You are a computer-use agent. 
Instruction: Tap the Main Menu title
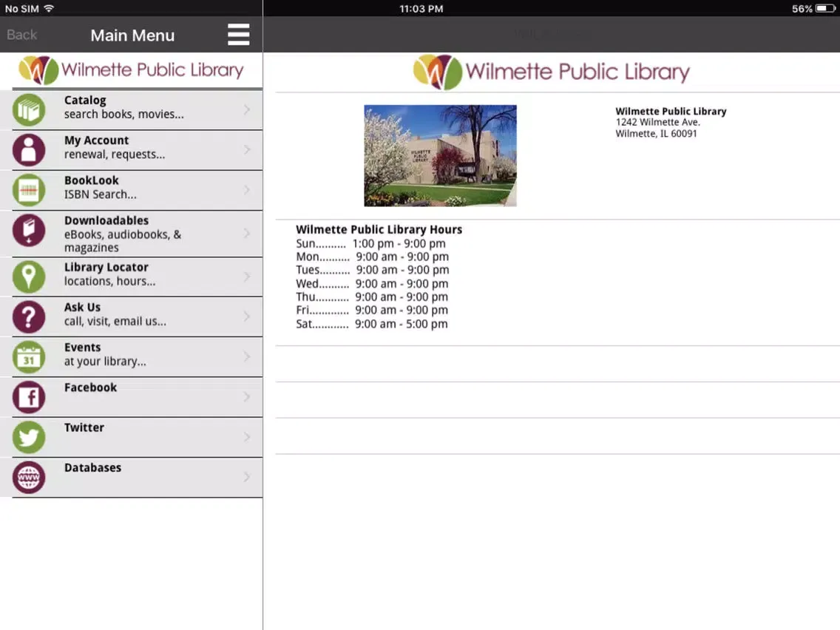pos(132,35)
